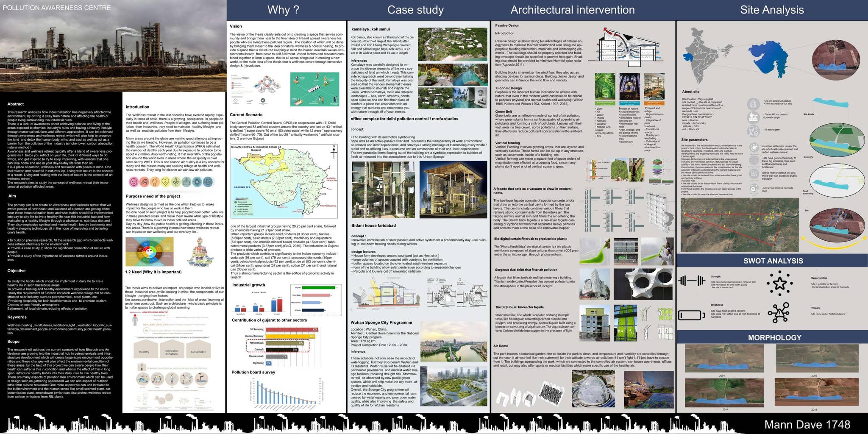Click the "Case study" section header
The height and width of the screenshot is (434, 868).
[x=415, y=10]
